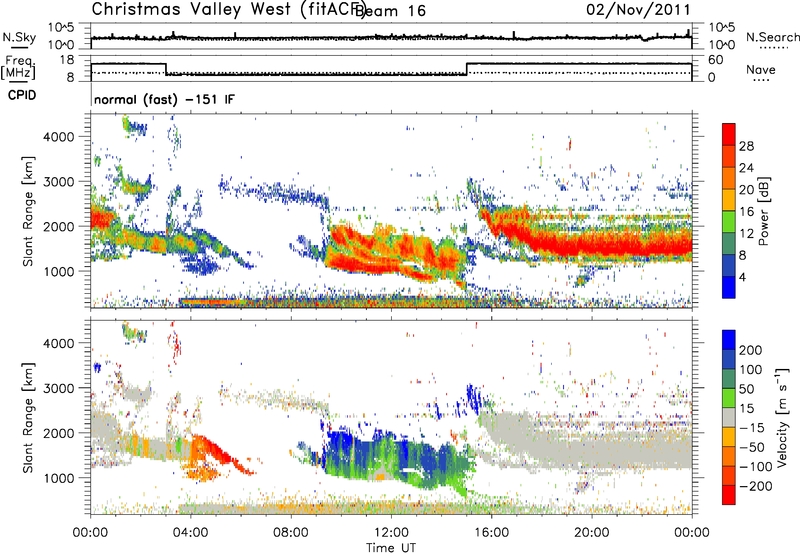The width and height of the screenshot is (800, 554).
Task: Click the "-15" velocity colorbar value
Action: pos(752,428)
